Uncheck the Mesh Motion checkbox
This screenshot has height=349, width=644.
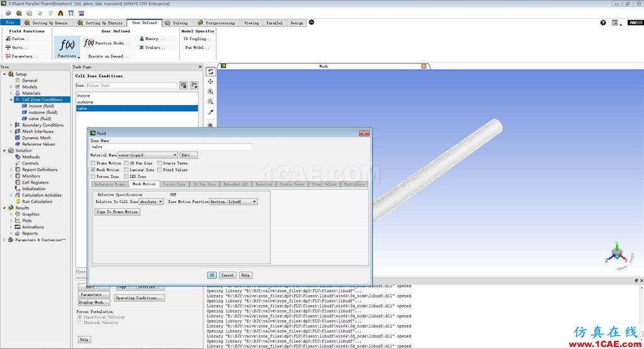point(93,170)
